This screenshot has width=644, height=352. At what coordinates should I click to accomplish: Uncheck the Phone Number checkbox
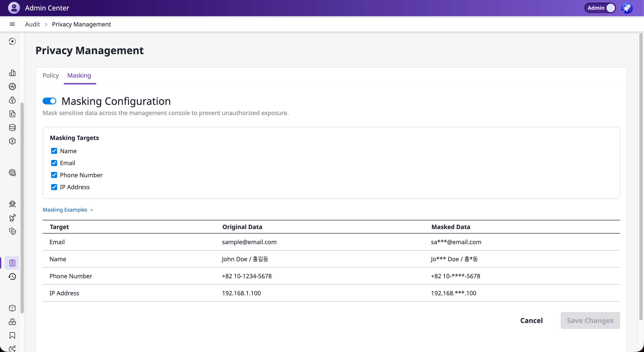54,175
